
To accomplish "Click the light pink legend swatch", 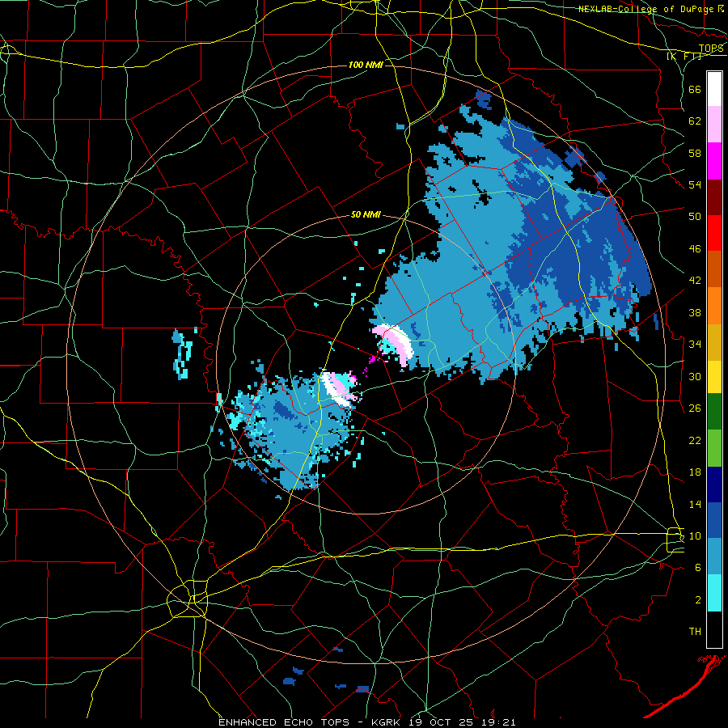I will 714,125.
